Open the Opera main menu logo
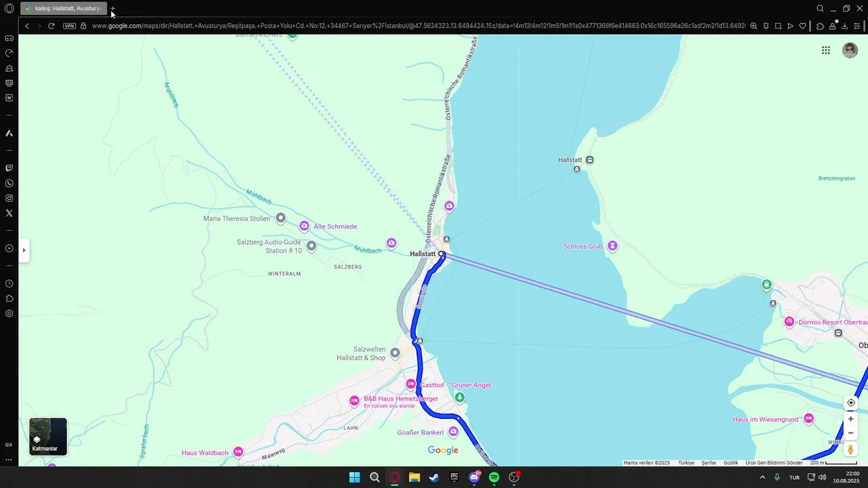The height and width of the screenshot is (488, 868). (x=9, y=9)
